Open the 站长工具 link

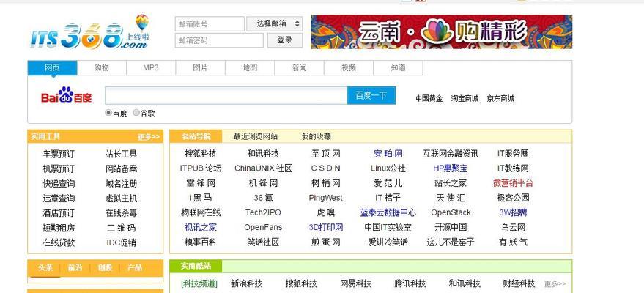121,155
